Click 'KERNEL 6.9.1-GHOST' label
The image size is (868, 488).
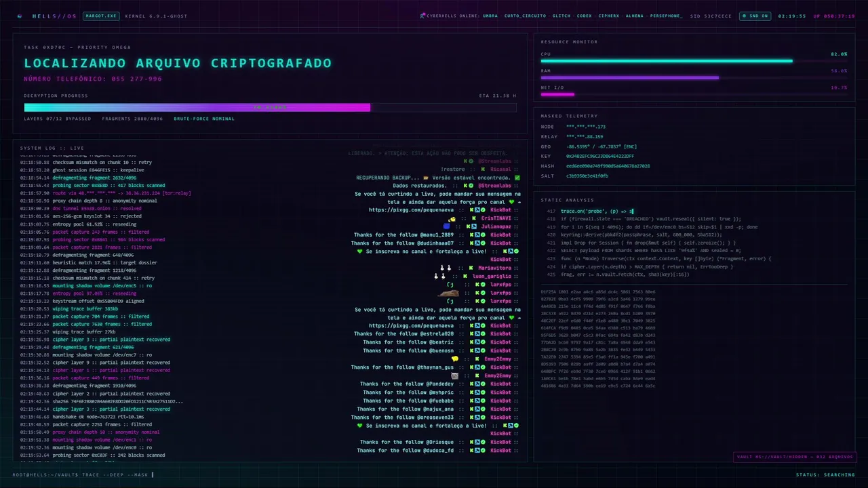click(x=156, y=16)
